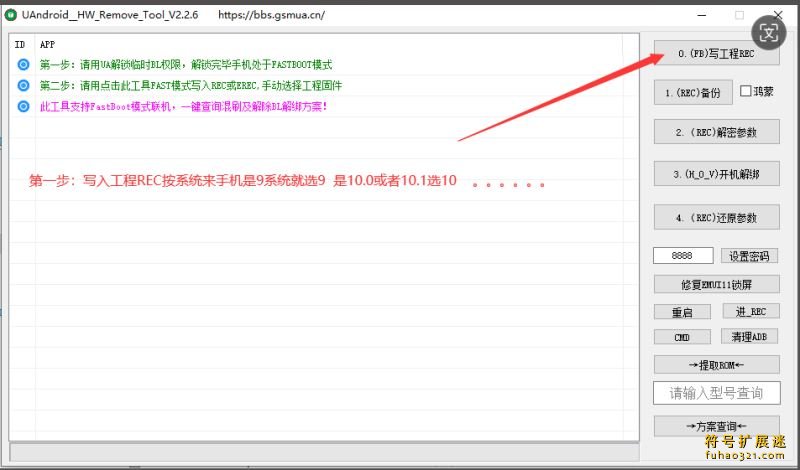The image size is (800, 470).
Task: Click the APP column header
Action: [x=47, y=44]
